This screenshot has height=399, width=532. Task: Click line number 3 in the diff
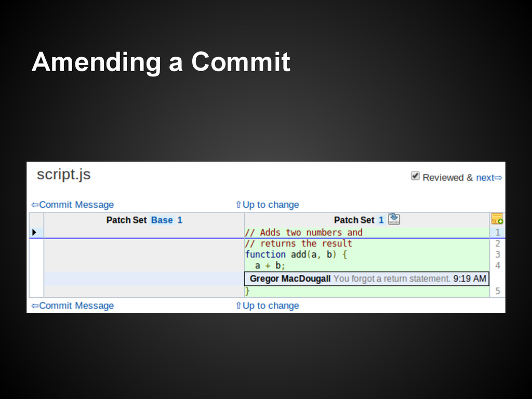[x=497, y=255]
